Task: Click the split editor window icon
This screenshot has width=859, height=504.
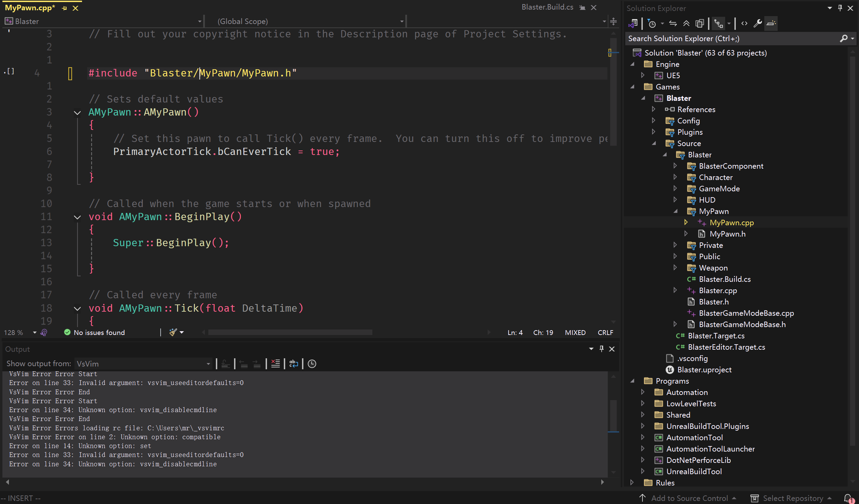Action: point(614,21)
